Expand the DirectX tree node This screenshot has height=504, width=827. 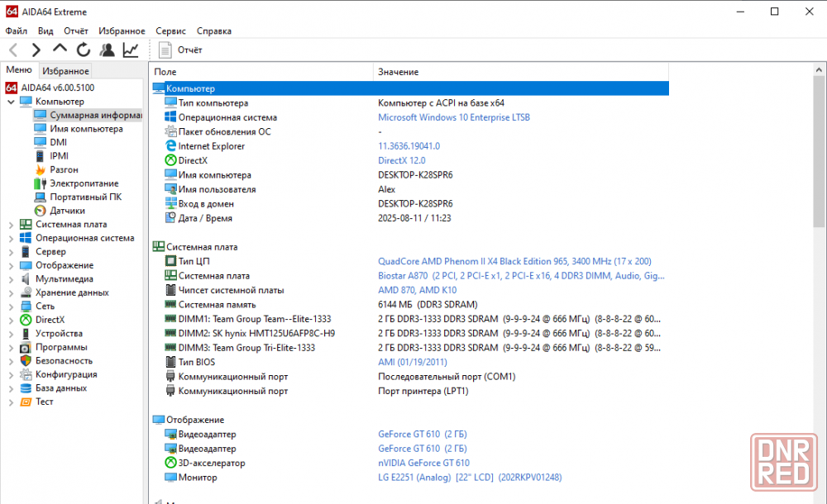[11, 320]
